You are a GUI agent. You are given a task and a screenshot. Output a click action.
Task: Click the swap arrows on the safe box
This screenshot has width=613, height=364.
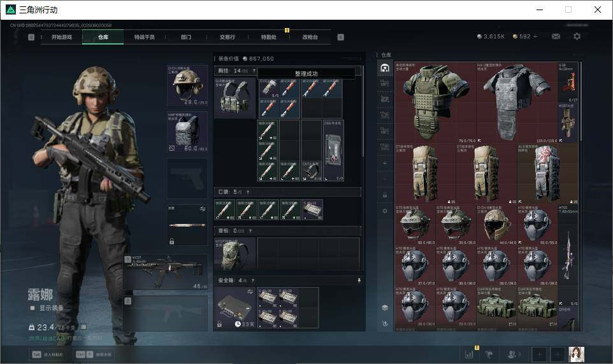coord(250,291)
